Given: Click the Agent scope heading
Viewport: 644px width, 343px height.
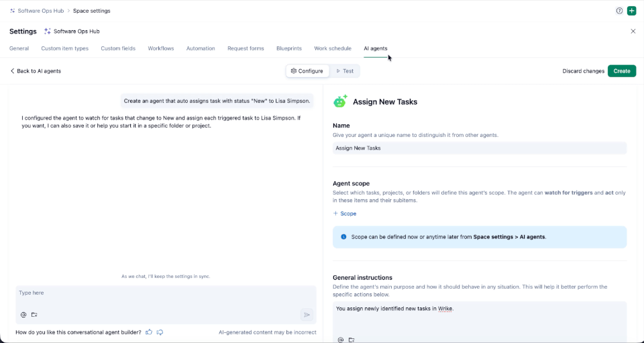Looking at the screenshot, I should (x=351, y=184).
